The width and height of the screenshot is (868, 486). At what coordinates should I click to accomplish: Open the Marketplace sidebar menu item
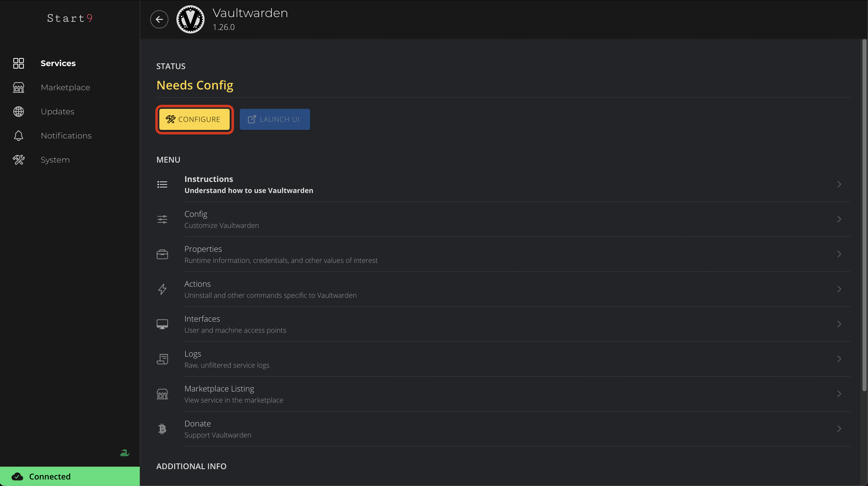(x=65, y=87)
